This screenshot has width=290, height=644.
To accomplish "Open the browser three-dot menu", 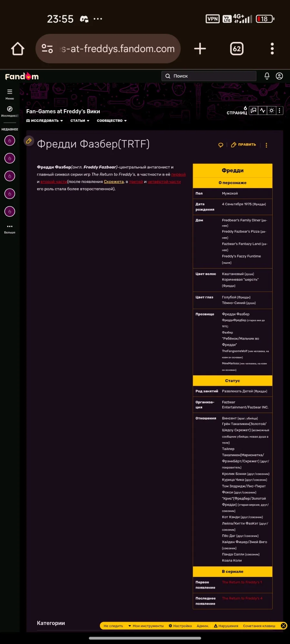I will [x=272, y=49].
